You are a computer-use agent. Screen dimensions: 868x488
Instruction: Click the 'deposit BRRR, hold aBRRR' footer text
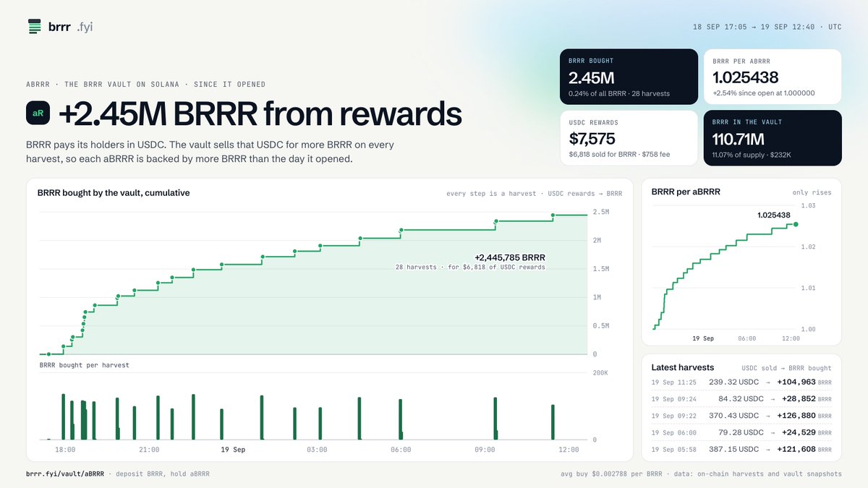click(x=162, y=474)
